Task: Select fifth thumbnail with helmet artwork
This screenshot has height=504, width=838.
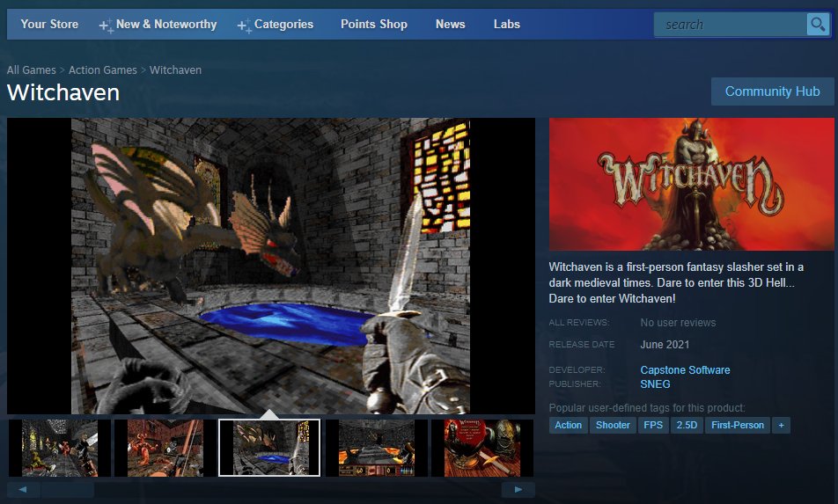Action: 482,448
